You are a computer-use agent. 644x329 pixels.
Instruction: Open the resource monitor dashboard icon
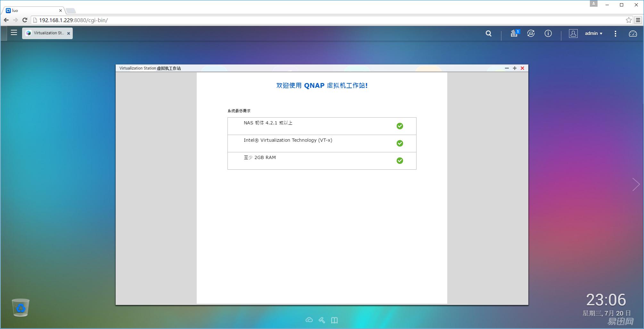point(633,34)
